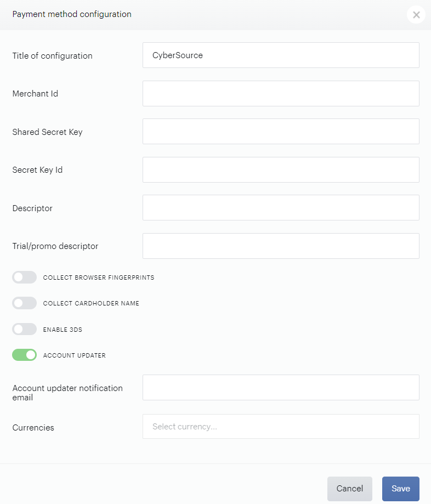Click the Currencies field label
This screenshot has width=431, height=504.
33,428
